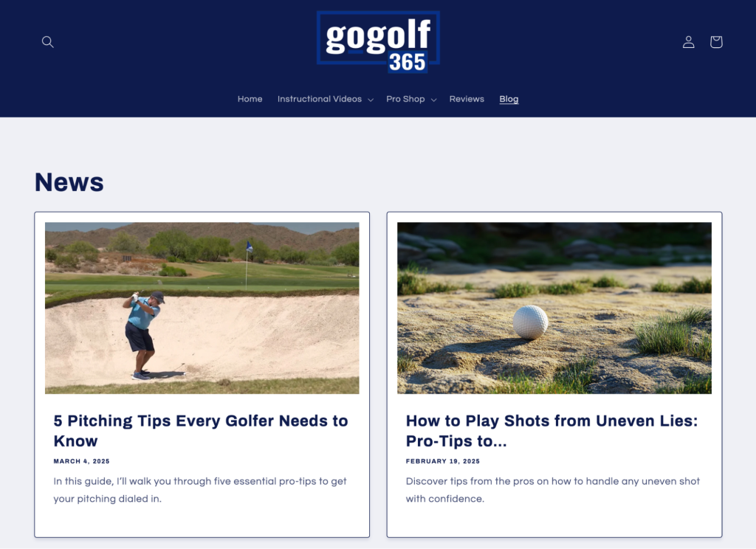Open the search magnifier icon
The image size is (756, 549).
point(47,42)
